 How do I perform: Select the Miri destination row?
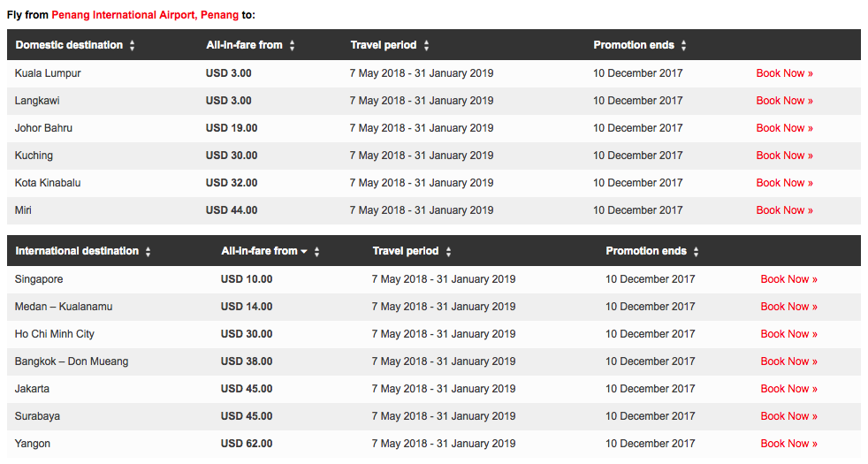tap(433, 210)
